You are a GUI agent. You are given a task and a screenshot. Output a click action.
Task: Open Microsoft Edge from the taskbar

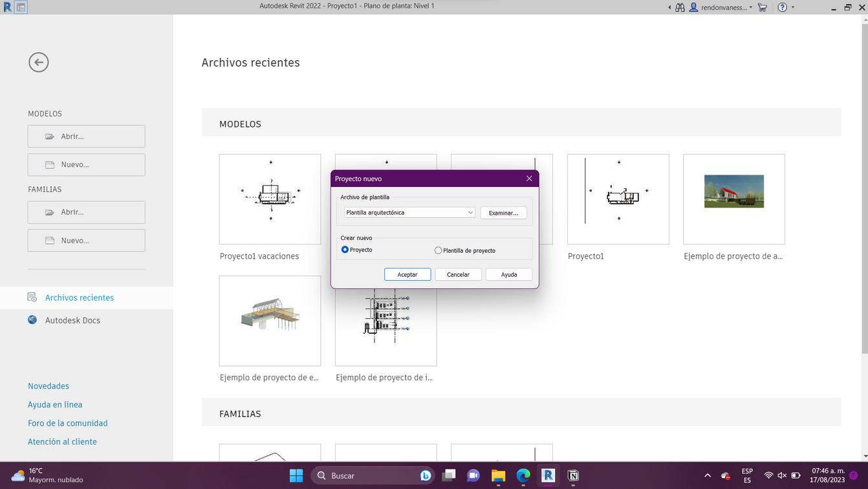pyautogui.click(x=523, y=475)
